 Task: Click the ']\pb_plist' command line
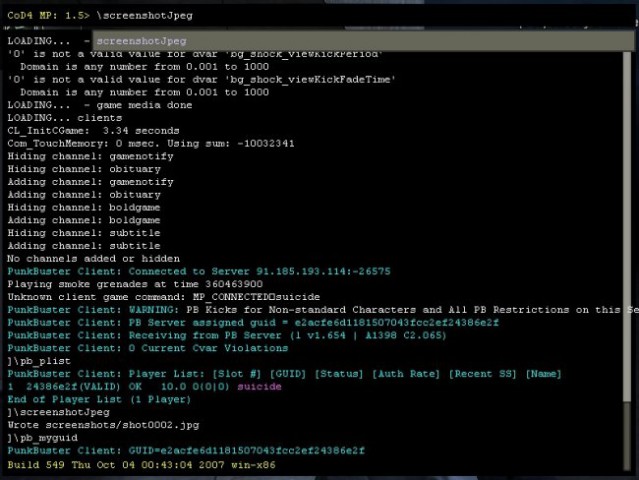tap(39, 361)
